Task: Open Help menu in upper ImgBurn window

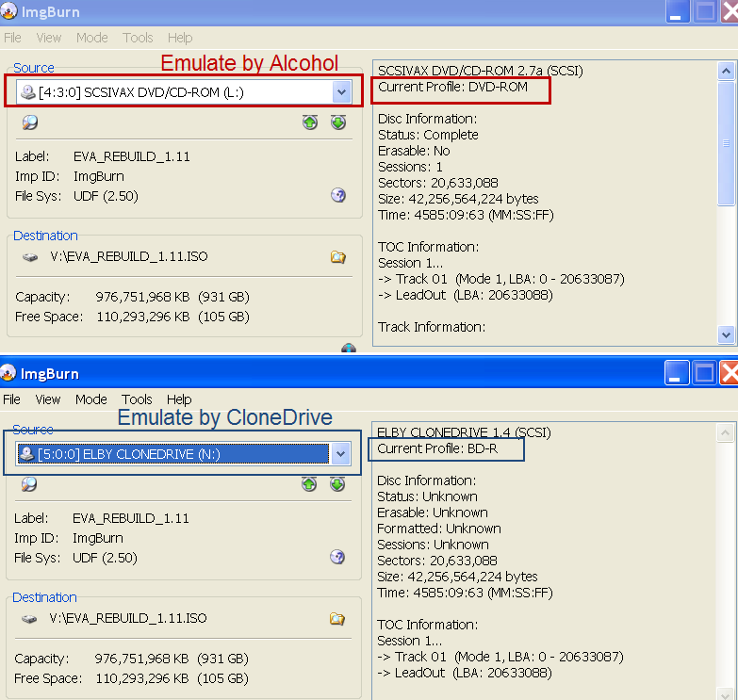Action: [x=180, y=38]
